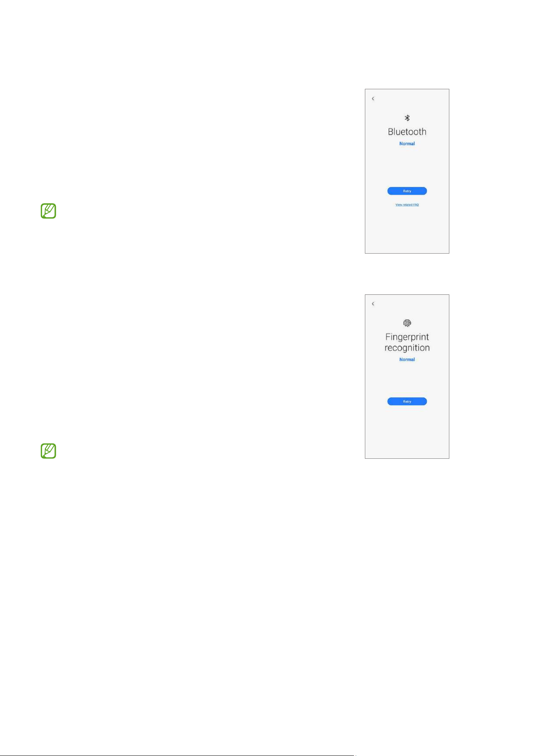Select the Normal status under Bluetooth
The width and height of the screenshot is (535, 756).
[x=407, y=144]
